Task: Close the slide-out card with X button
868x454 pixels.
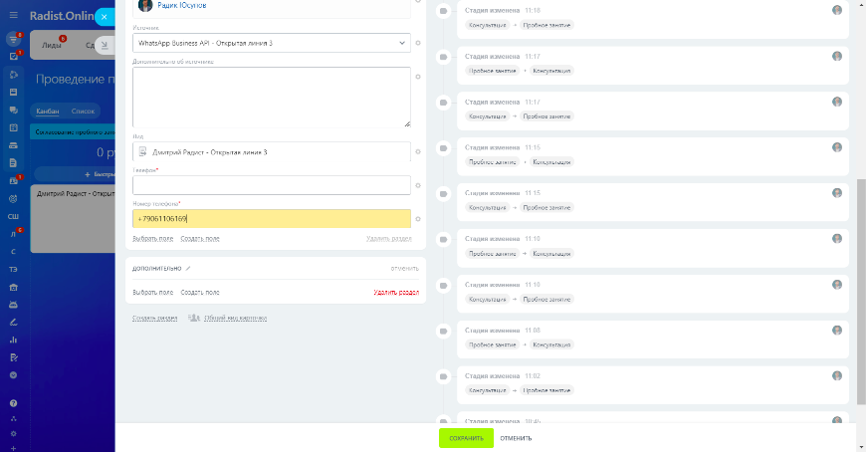Action: tap(105, 17)
